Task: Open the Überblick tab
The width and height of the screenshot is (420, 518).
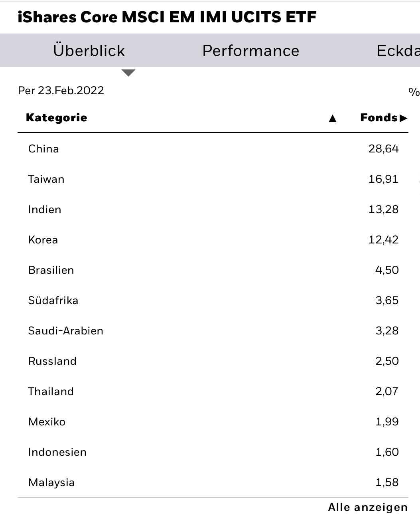Action: (89, 51)
